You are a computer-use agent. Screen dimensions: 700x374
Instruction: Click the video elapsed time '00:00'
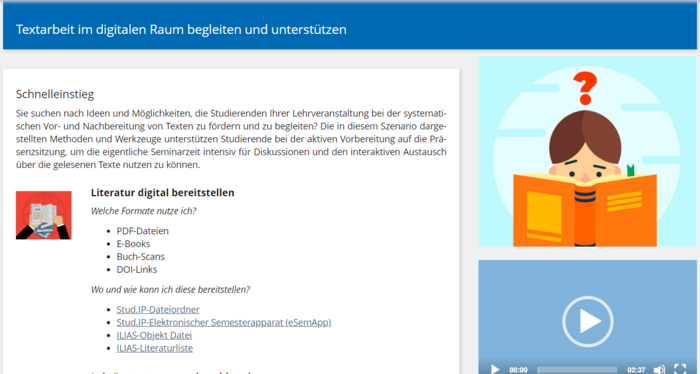pos(518,370)
